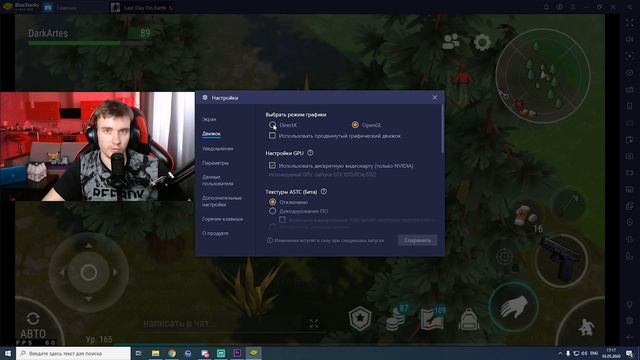Open the Windows notification center icon

coord(630,353)
